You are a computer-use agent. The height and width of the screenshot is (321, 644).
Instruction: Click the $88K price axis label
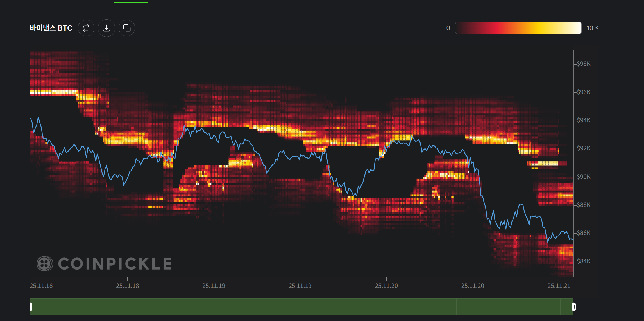[x=584, y=205]
